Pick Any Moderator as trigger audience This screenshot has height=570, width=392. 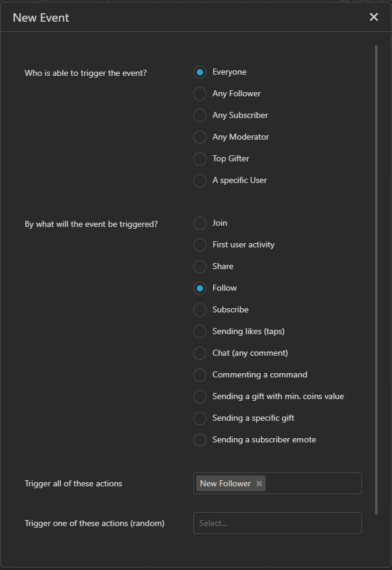(x=199, y=137)
